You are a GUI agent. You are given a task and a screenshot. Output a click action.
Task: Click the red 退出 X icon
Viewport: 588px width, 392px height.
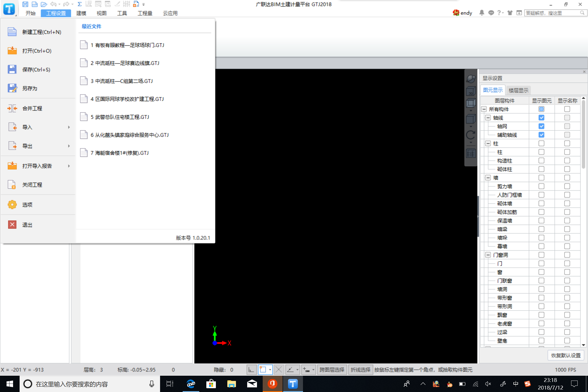point(12,225)
